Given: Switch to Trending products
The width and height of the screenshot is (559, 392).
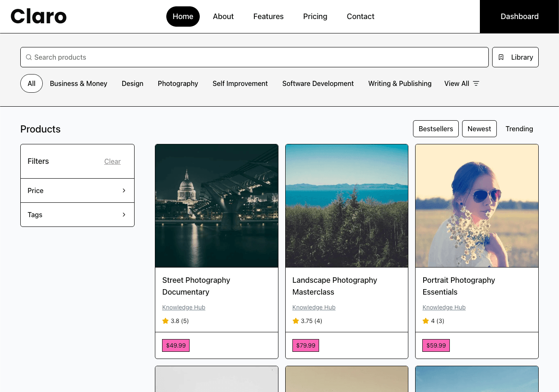Looking at the screenshot, I should click(x=519, y=129).
